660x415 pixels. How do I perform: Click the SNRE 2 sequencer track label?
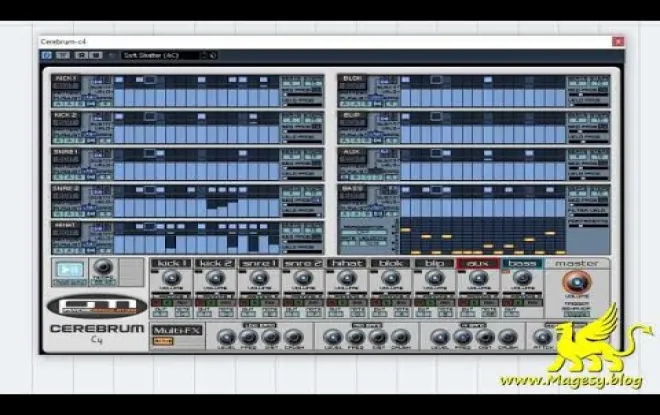click(65, 188)
